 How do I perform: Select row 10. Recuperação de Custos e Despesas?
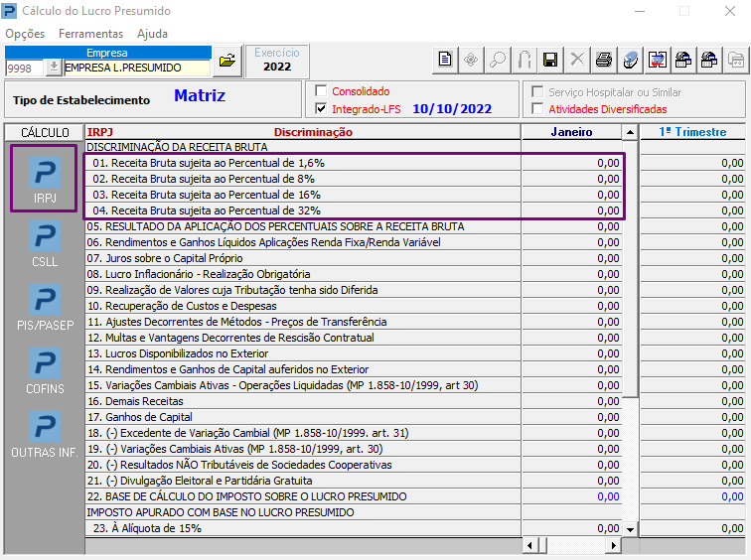coord(303,306)
